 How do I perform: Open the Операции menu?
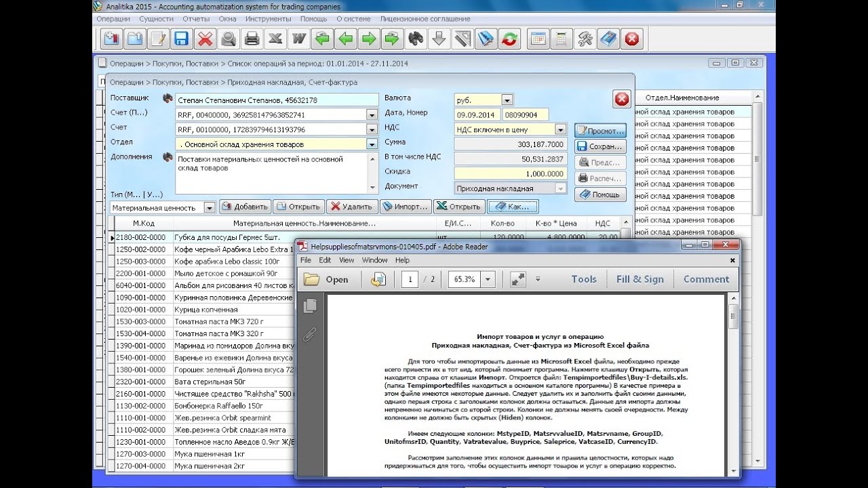[x=113, y=19]
